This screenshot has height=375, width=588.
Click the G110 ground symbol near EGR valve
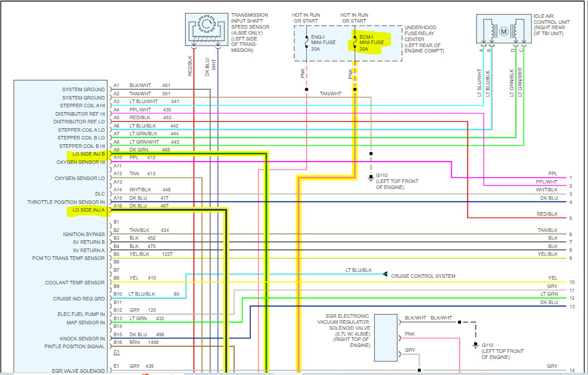476,345
